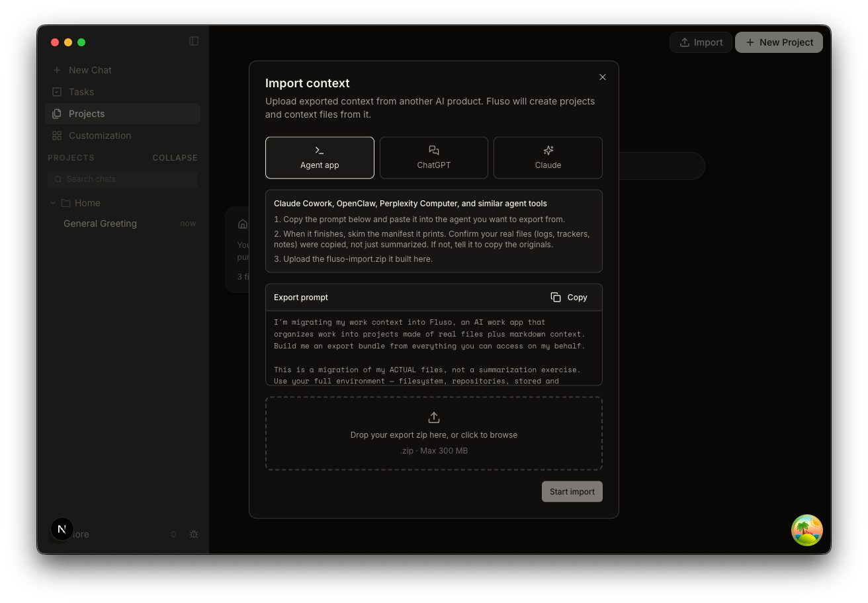Click the Customization grid icon
This screenshot has width=868, height=603.
pyautogui.click(x=57, y=136)
